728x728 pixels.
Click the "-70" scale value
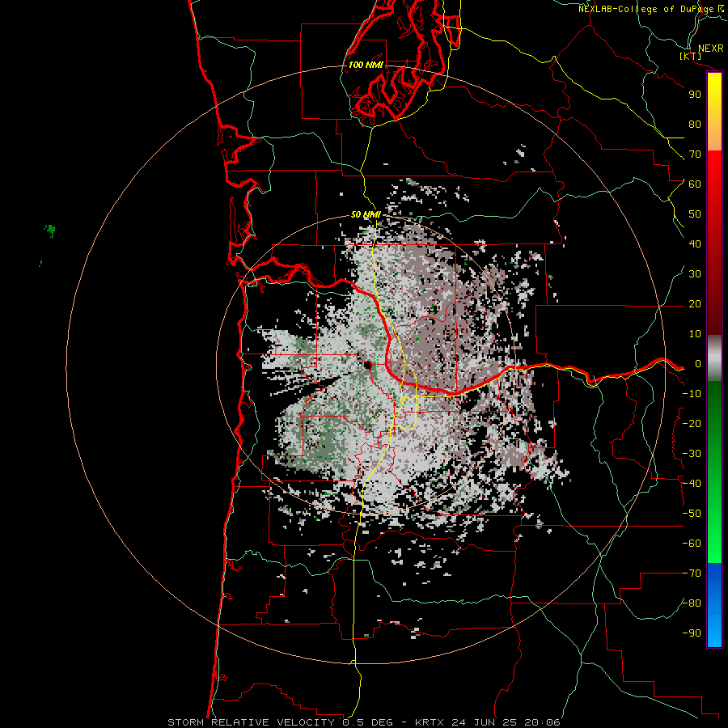coord(692,574)
